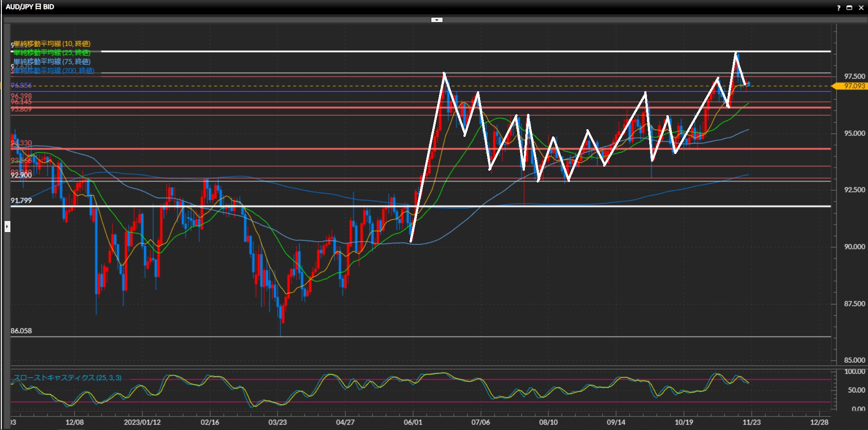Select the 単純移動平均線 (10, 終値) indicator label

(52, 44)
